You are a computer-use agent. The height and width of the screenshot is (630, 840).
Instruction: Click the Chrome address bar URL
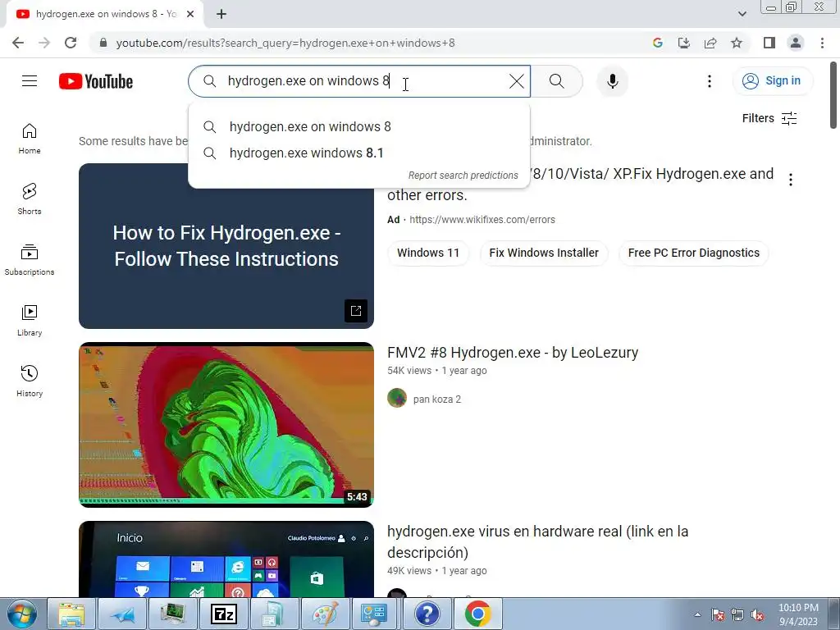tap(285, 43)
